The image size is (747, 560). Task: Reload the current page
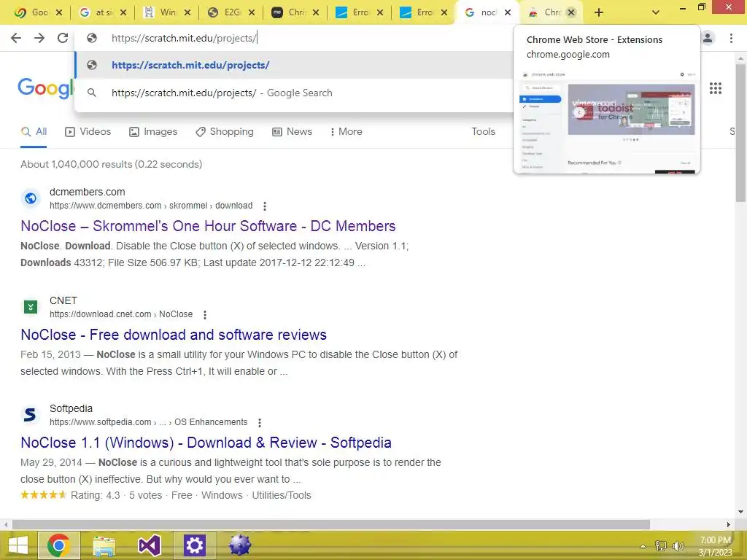click(x=63, y=38)
